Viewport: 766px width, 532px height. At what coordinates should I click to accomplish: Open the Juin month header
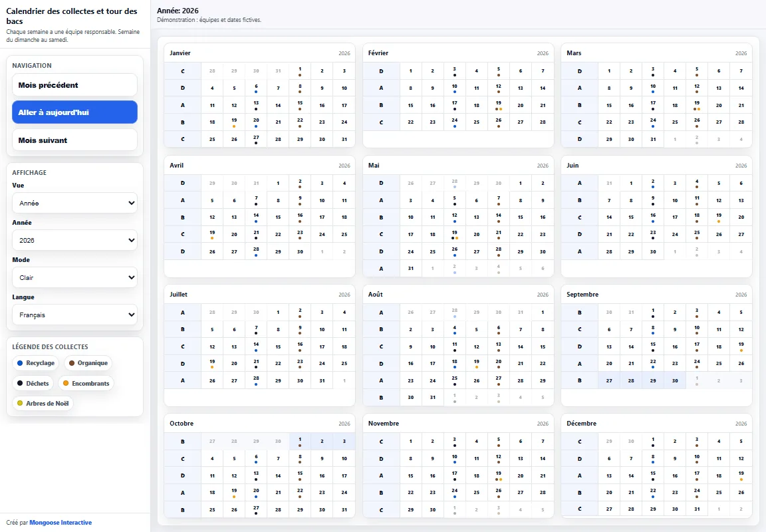tap(656, 165)
